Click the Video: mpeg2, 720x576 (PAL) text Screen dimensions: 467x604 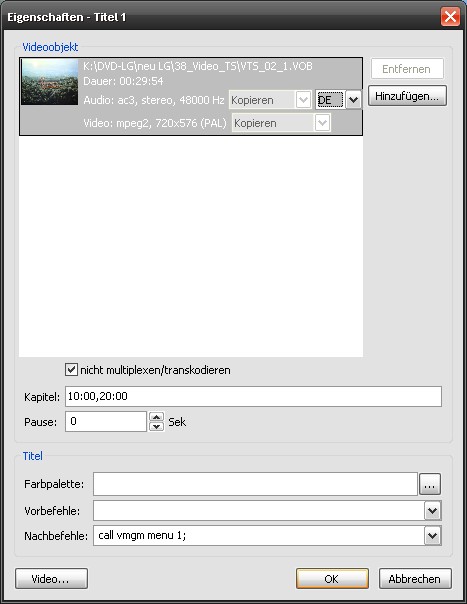(x=155, y=123)
